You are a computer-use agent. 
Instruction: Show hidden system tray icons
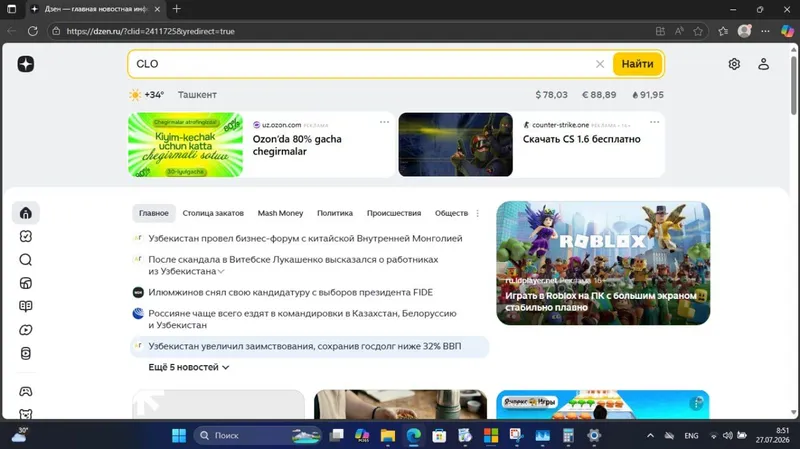[x=651, y=435]
